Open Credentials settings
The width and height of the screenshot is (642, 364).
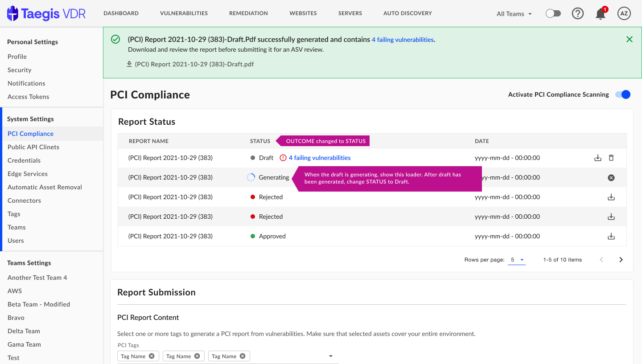pyautogui.click(x=24, y=160)
